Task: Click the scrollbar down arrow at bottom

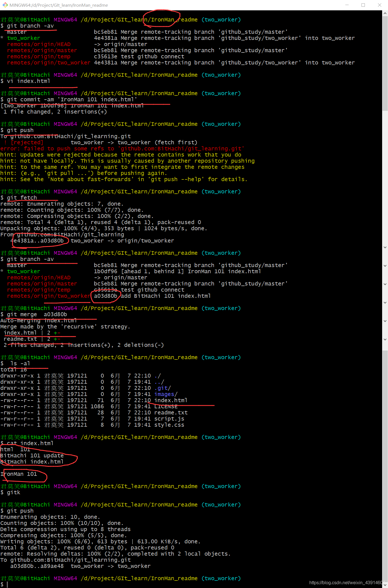Action: (385, 585)
